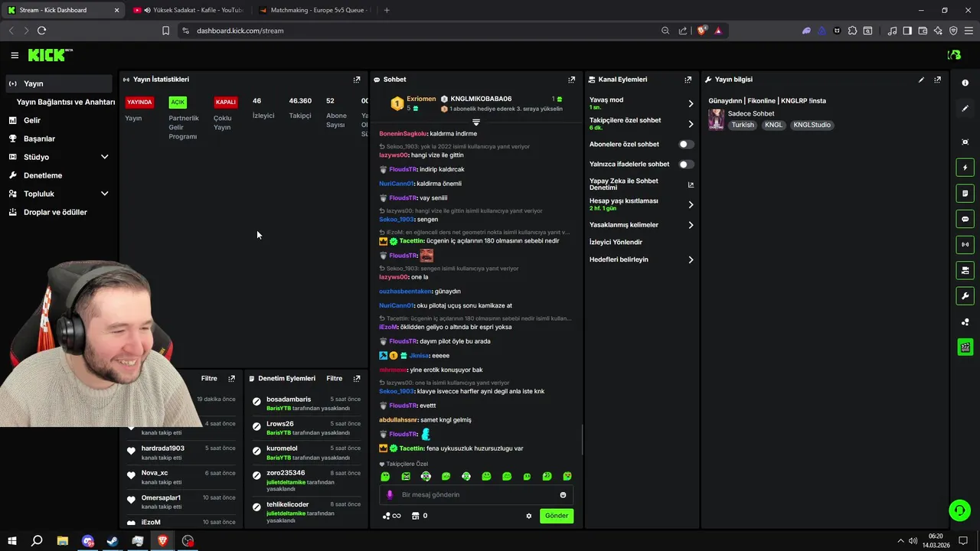
Task: Click the profile avatar icon at top right
Action: coord(954,55)
